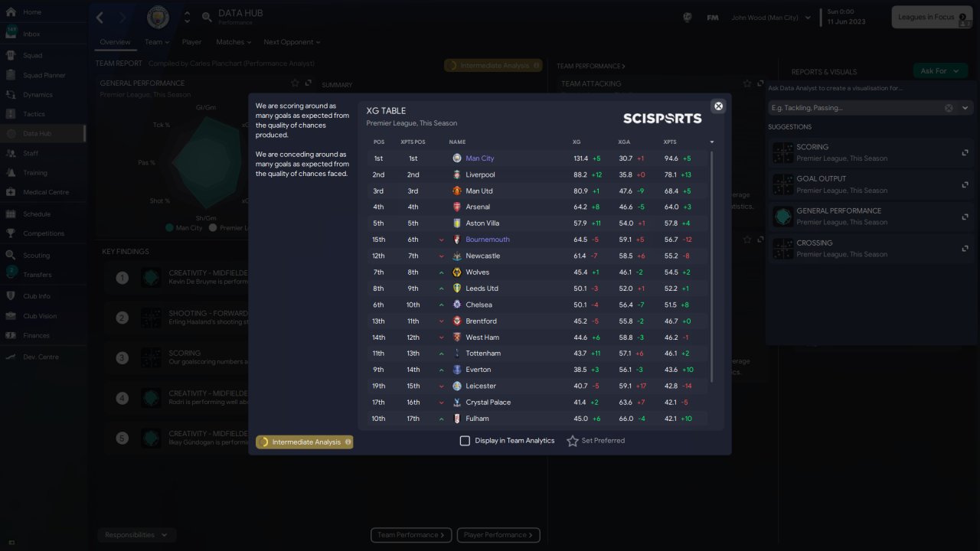Open the Man City link in the xG table
Image resolution: width=980 pixels, height=551 pixels.
480,158
